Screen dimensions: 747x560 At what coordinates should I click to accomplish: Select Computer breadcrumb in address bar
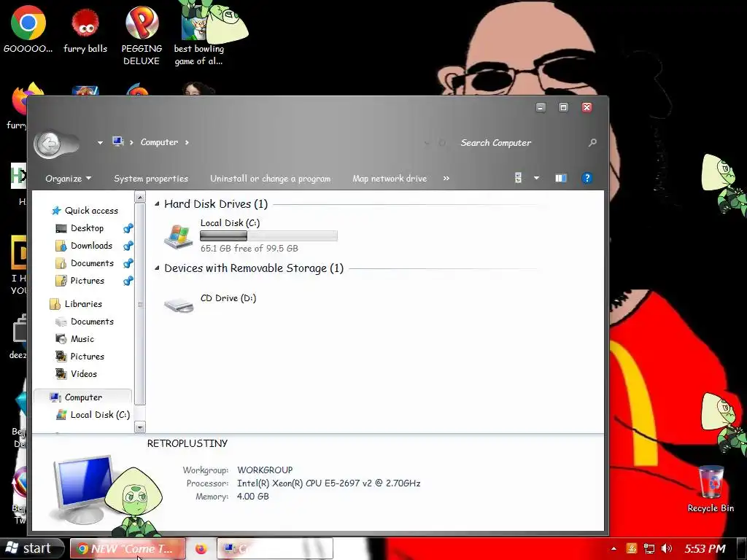pyautogui.click(x=159, y=142)
